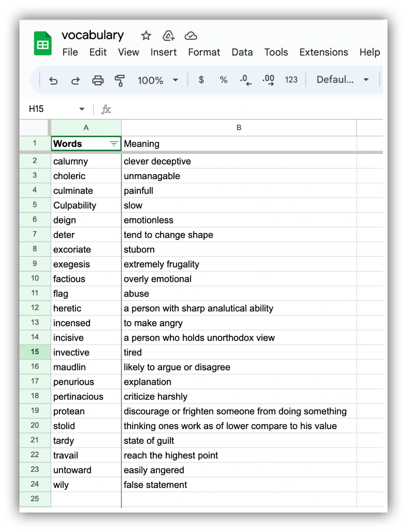Open the Format menu
The height and width of the screenshot is (532, 407).
(204, 52)
